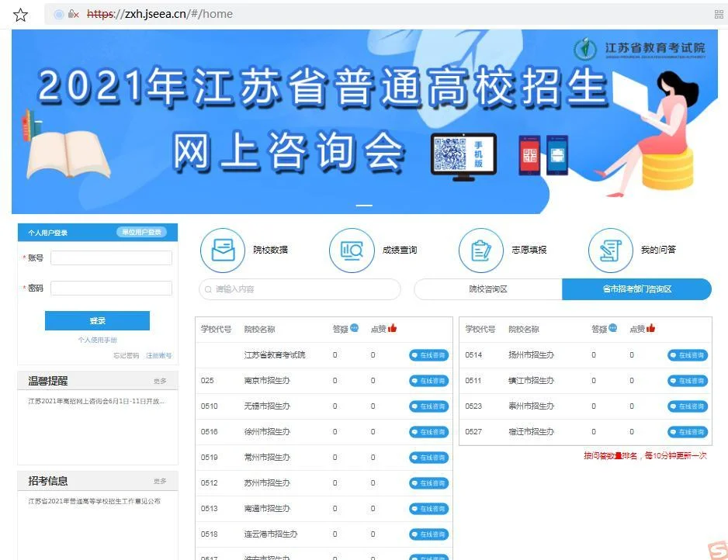Click the 答疑 chat bubble icon in right table header

click(x=613, y=328)
